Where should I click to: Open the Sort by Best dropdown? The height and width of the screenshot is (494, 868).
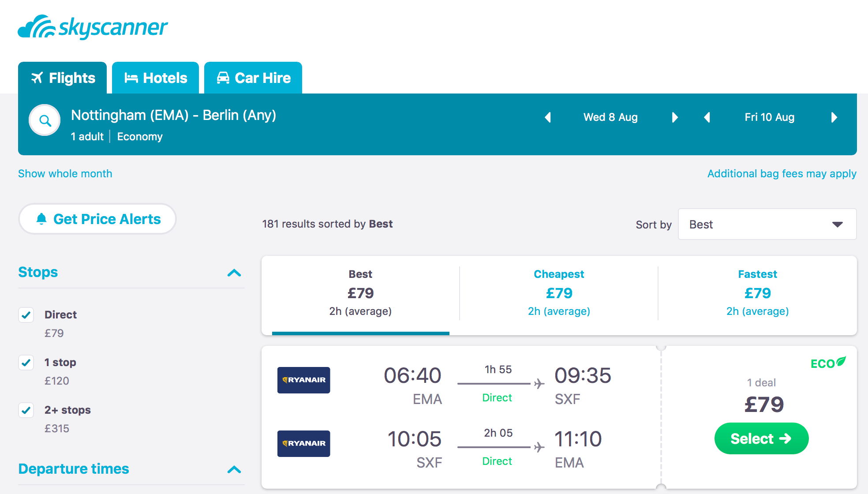coord(767,225)
